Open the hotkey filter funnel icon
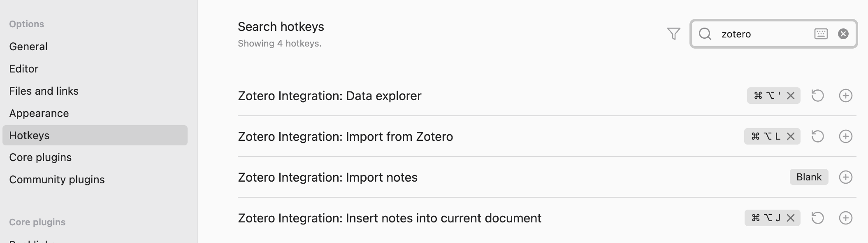The image size is (868, 243). (x=673, y=34)
